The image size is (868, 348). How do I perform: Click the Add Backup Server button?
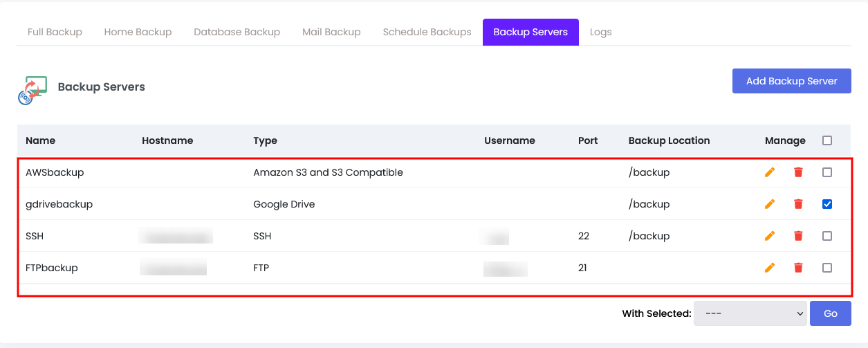[x=791, y=81]
